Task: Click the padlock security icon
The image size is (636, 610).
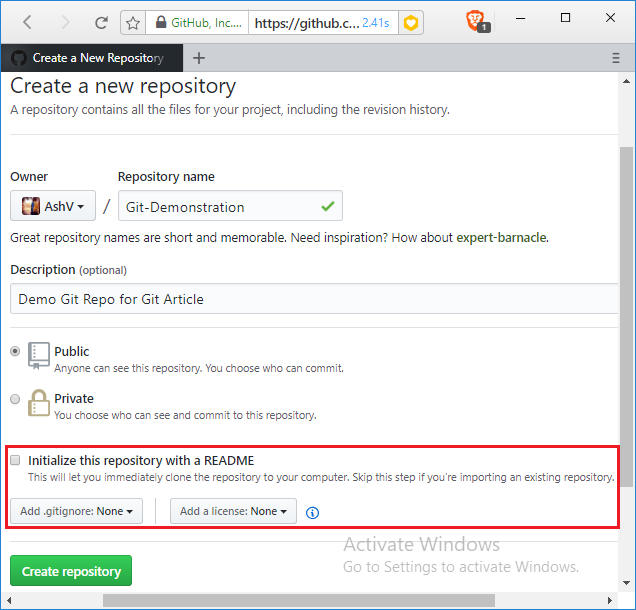Action: pyautogui.click(x=161, y=22)
